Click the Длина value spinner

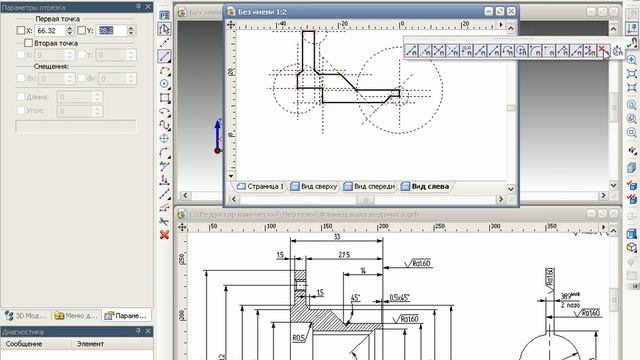coord(97,97)
